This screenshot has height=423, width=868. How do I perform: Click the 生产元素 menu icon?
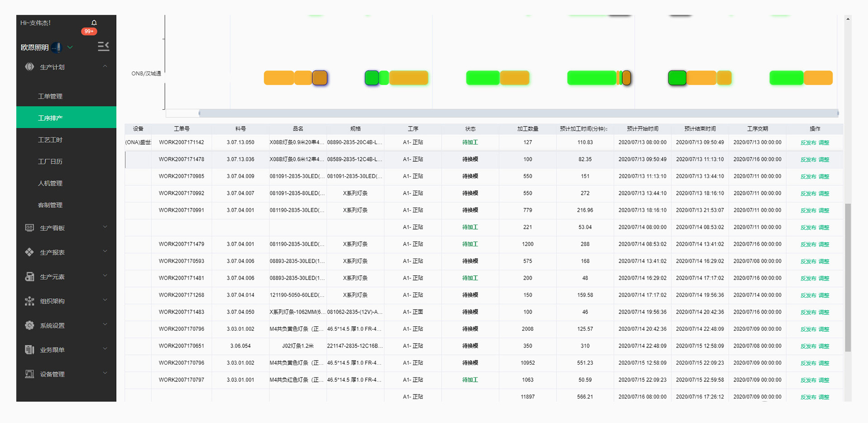pos(29,277)
